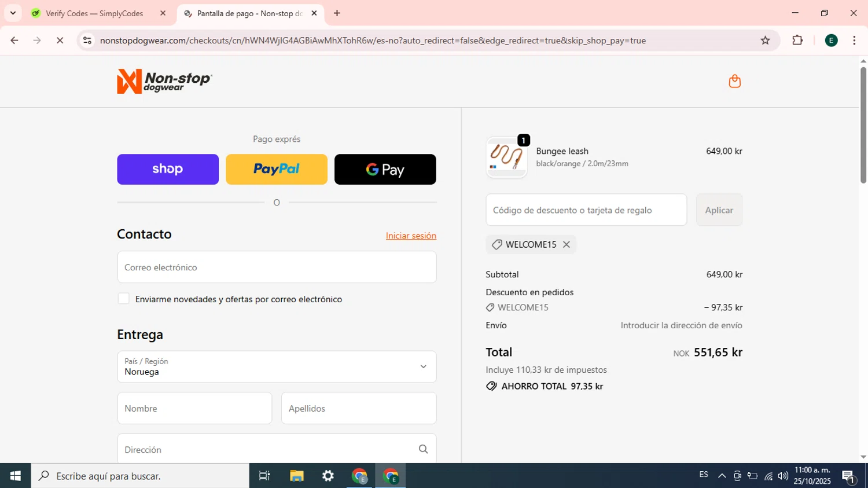
Task: Open the Chrome three-dot menu
Action: [x=854, y=41]
